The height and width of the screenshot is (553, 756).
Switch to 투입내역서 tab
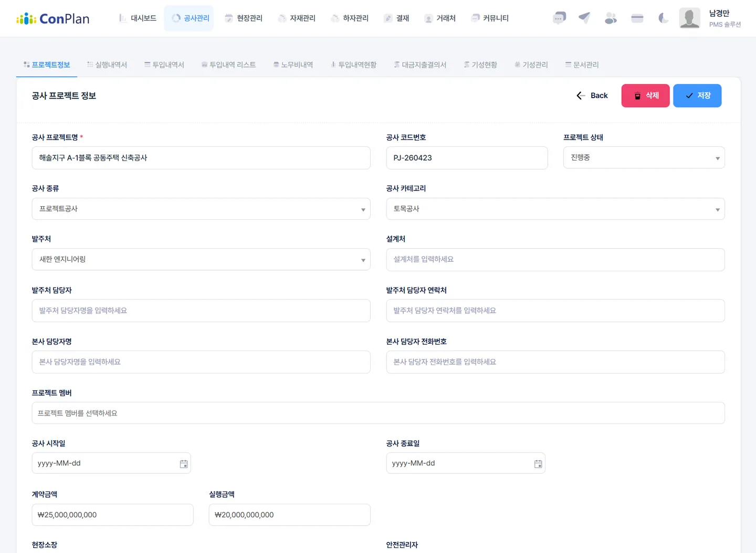click(x=164, y=65)
